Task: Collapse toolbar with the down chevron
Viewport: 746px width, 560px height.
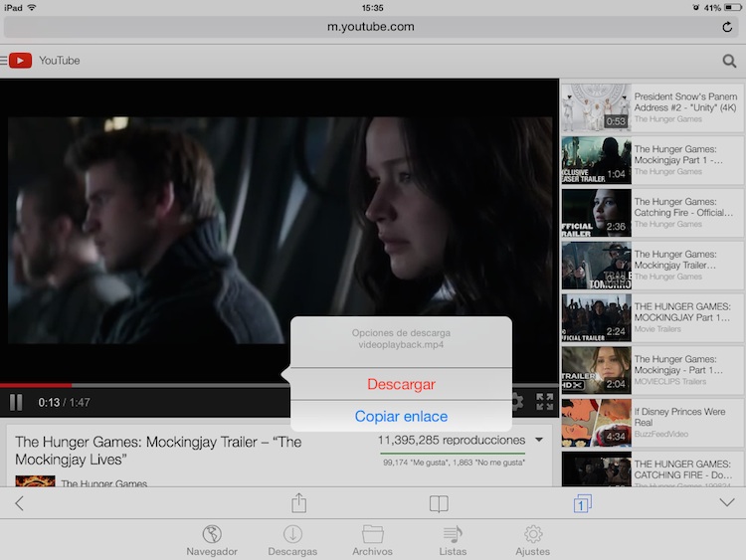Action: [726, 503]
